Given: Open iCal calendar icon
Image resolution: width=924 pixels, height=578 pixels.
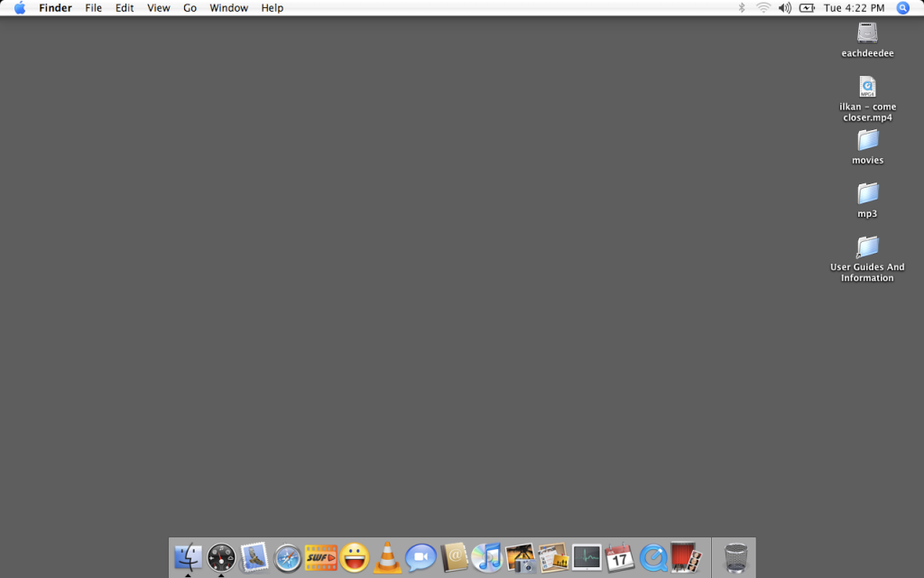Looking at the screenshot, I should (620, 557).
